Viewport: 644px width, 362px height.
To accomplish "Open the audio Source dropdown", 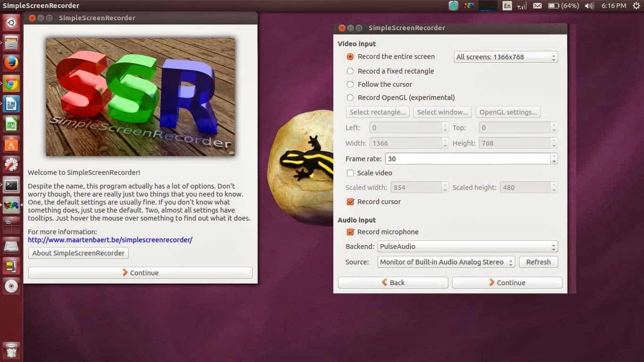I will pyautogui.click(x=446, y=262).
